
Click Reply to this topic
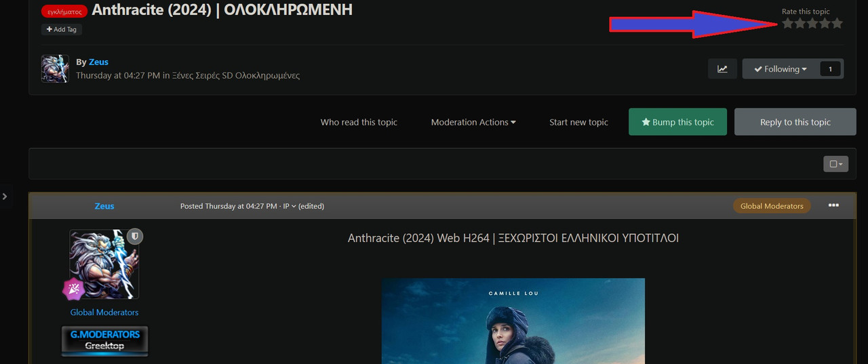click(x=795, y=122)
